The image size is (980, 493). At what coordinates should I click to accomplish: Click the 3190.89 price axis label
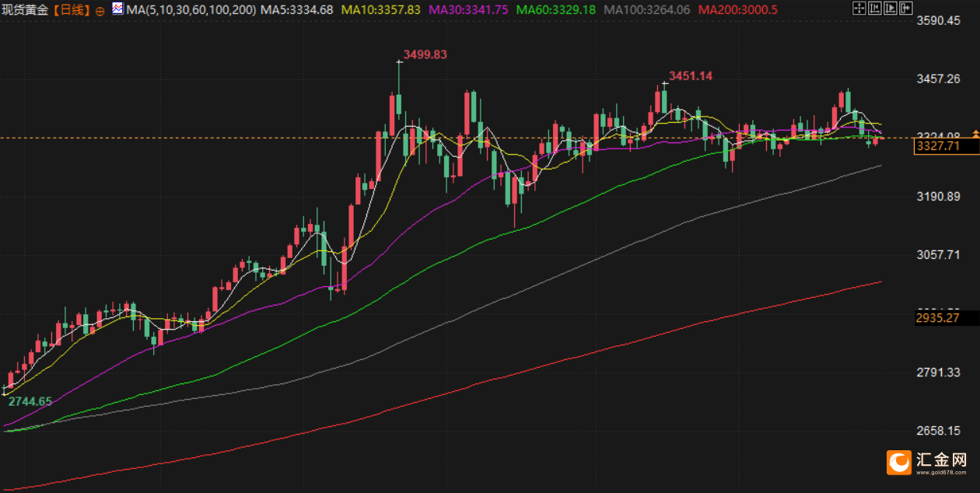[x=938, y=197]
